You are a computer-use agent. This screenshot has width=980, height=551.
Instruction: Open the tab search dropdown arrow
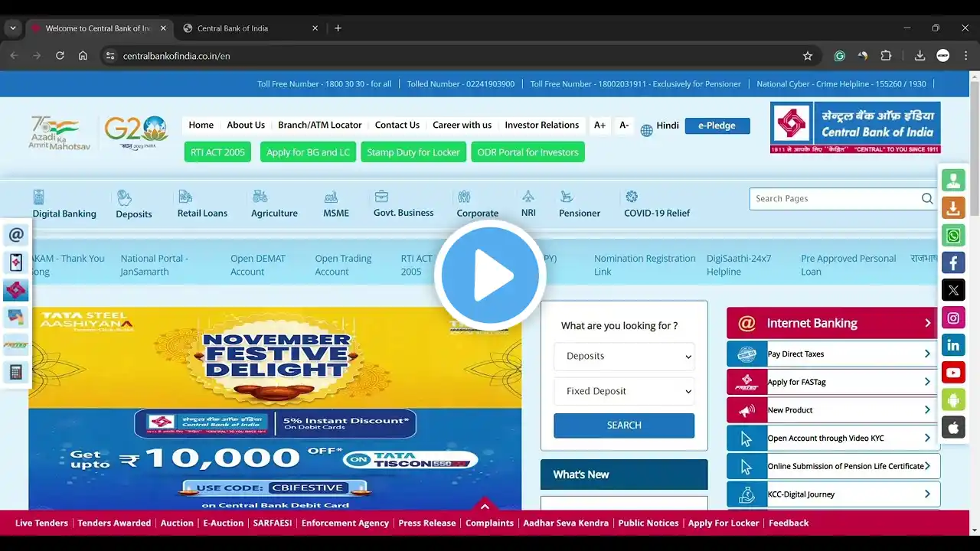coord(12,28)
